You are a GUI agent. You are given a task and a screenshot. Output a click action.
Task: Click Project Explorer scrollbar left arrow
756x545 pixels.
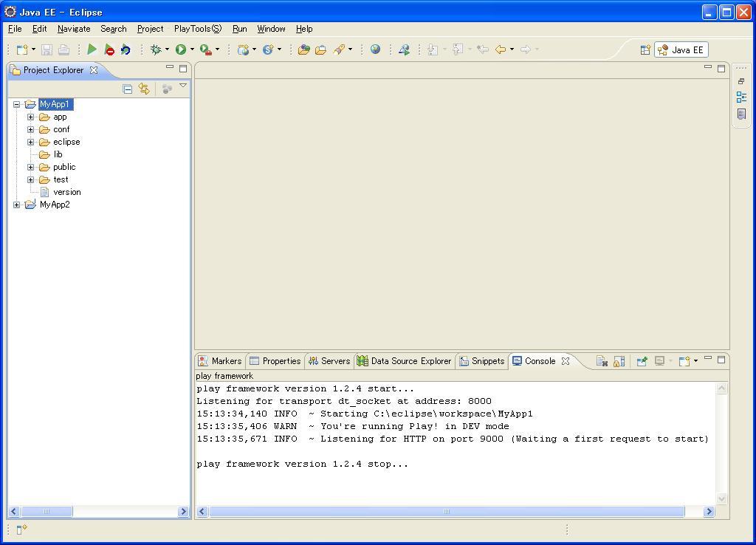[x=14, y=511]
